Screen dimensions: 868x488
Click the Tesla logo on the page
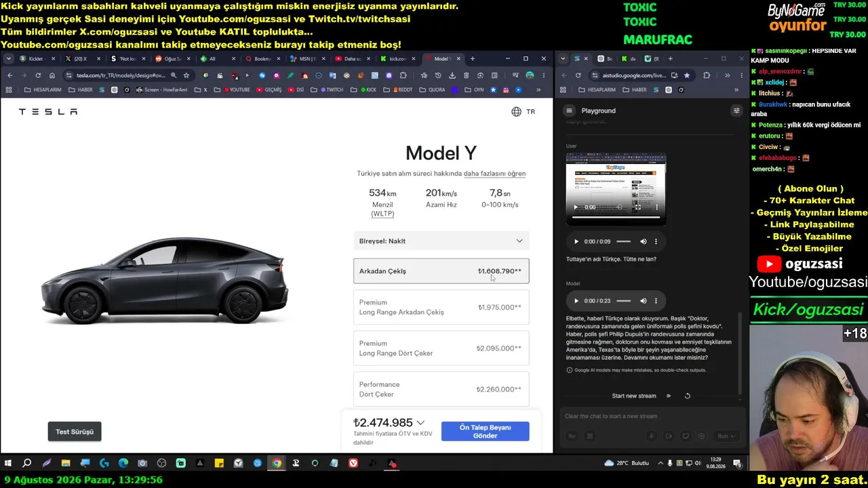pyautogui.click(x=48, y=112)
